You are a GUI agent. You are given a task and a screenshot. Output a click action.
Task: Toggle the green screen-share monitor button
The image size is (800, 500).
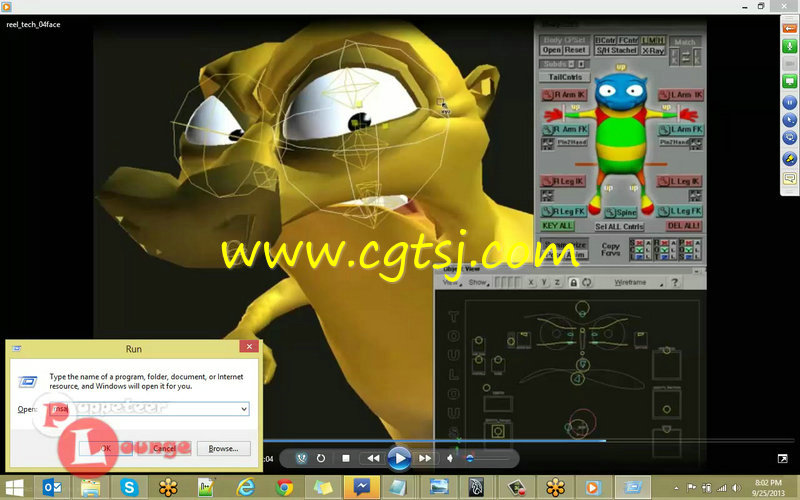[x=790, y=81]
